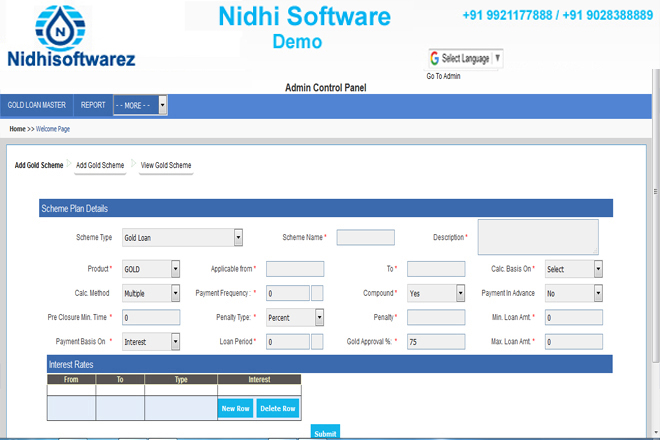Viewport: 660px width, 440px height.
Task: Open the Penalty Type dropdown
Action: tap(295, 317)
